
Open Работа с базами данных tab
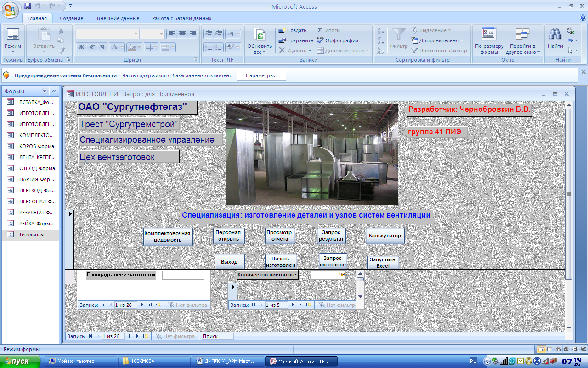[182, 18]
